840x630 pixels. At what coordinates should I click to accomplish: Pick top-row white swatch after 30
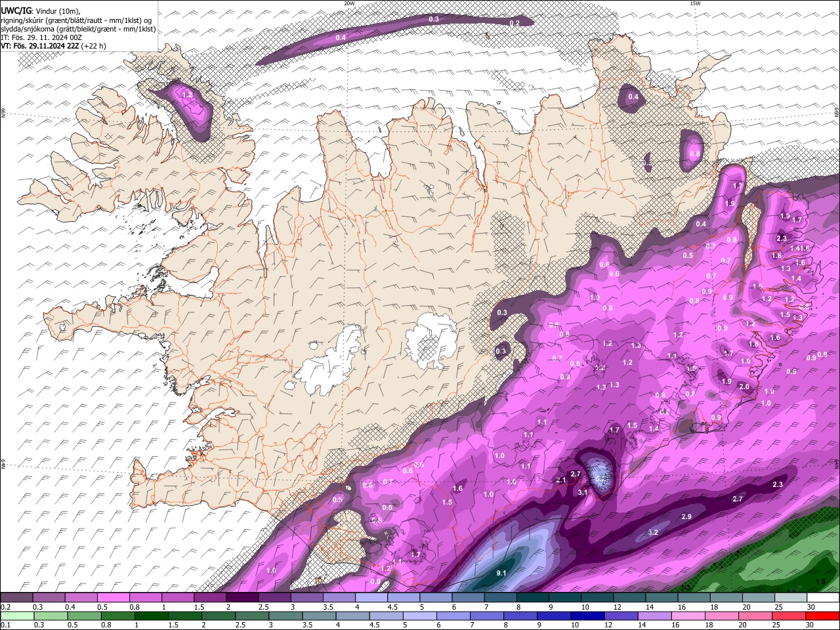[823, 598]
